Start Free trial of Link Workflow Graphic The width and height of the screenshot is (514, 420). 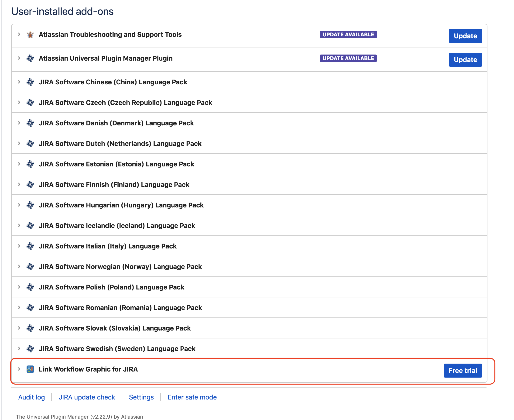coord(462,370)
